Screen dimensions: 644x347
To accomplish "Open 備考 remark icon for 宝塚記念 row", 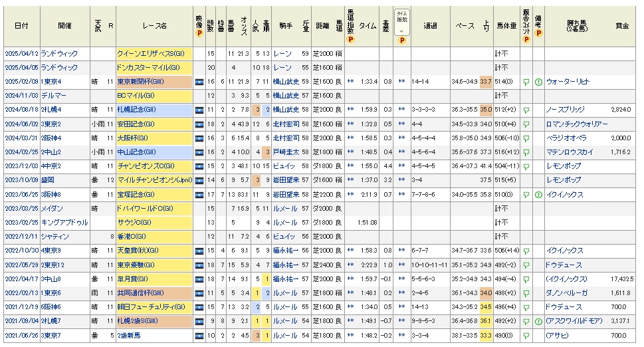I will tap(538, 195).
